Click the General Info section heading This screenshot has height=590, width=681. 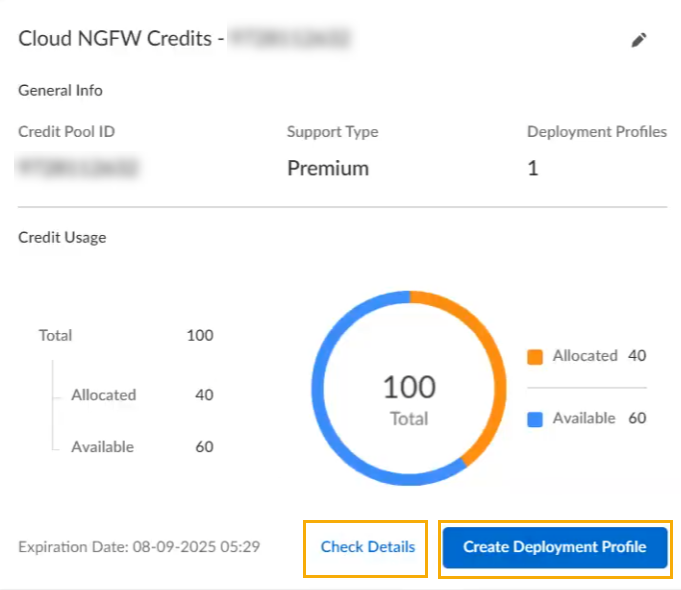point(60,90)
